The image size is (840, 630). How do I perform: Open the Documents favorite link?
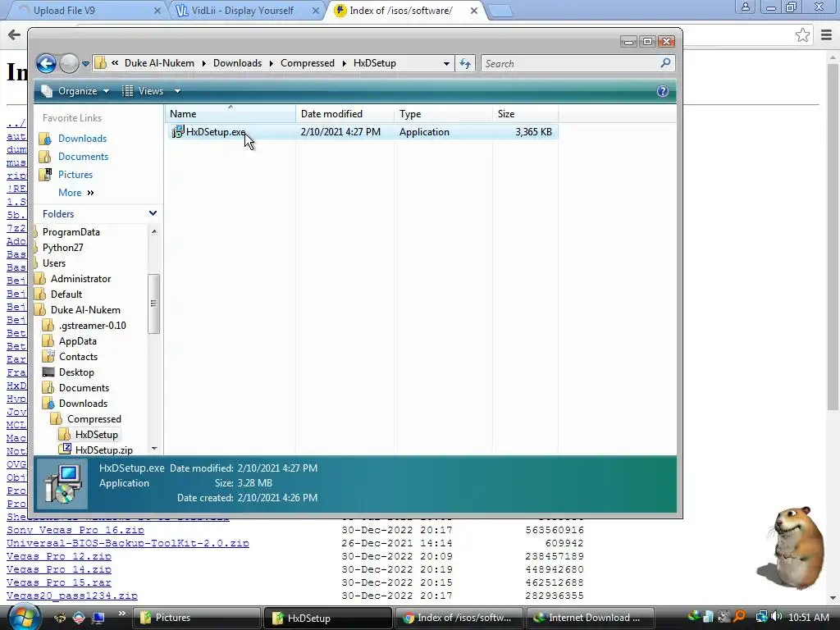click(83, 157)
